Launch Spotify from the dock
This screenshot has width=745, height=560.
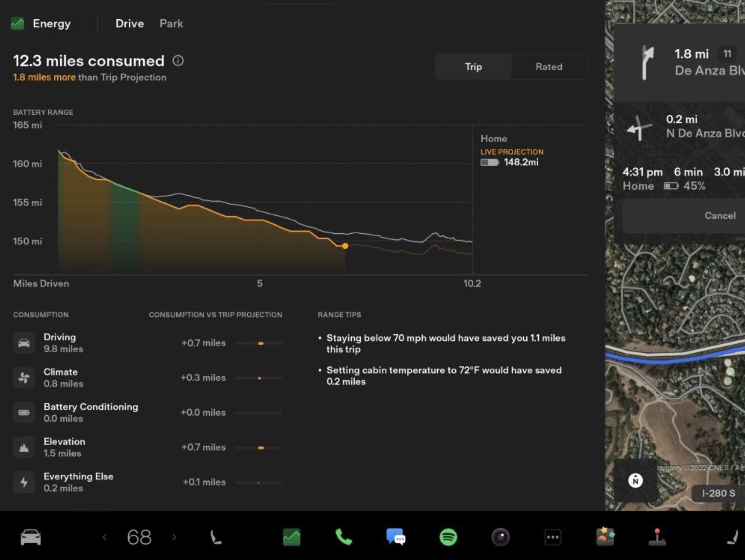[x=448, y=537]
